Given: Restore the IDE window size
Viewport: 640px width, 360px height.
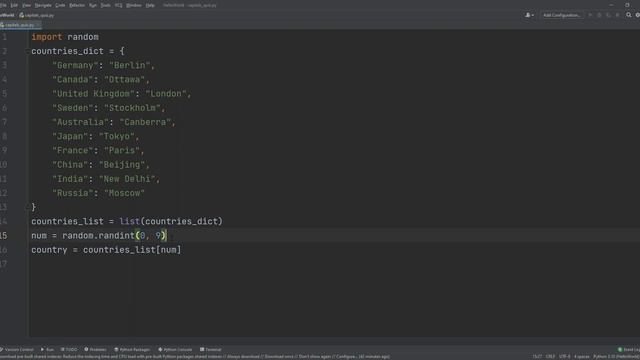Looking at the screenshot, I should (x=627, y=5).
